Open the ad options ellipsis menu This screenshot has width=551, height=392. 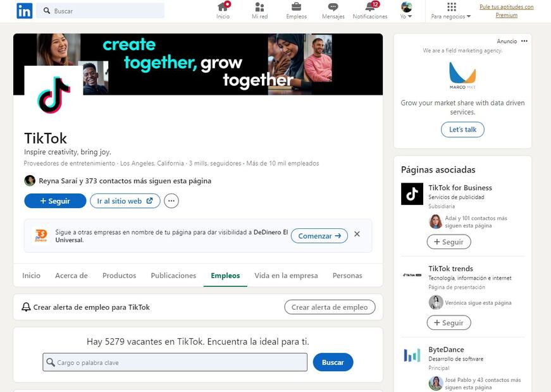(x=524, y=41)
